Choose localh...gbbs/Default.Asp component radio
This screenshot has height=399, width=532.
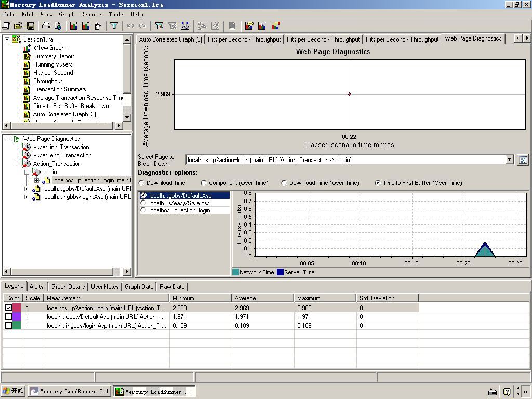[x=143, y=196]
